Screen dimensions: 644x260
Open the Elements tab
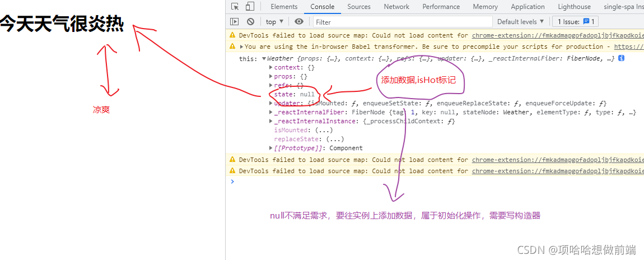tap(284, 7)
